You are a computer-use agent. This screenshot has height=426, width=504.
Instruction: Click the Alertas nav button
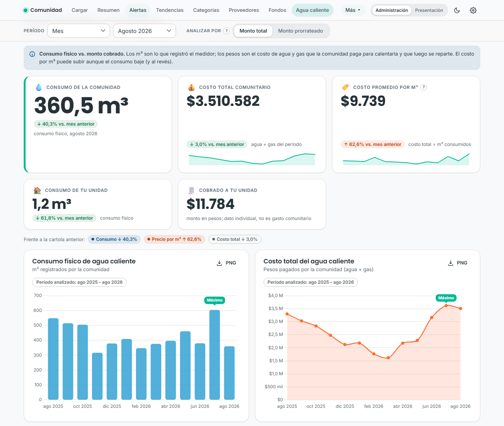(138, 10)
